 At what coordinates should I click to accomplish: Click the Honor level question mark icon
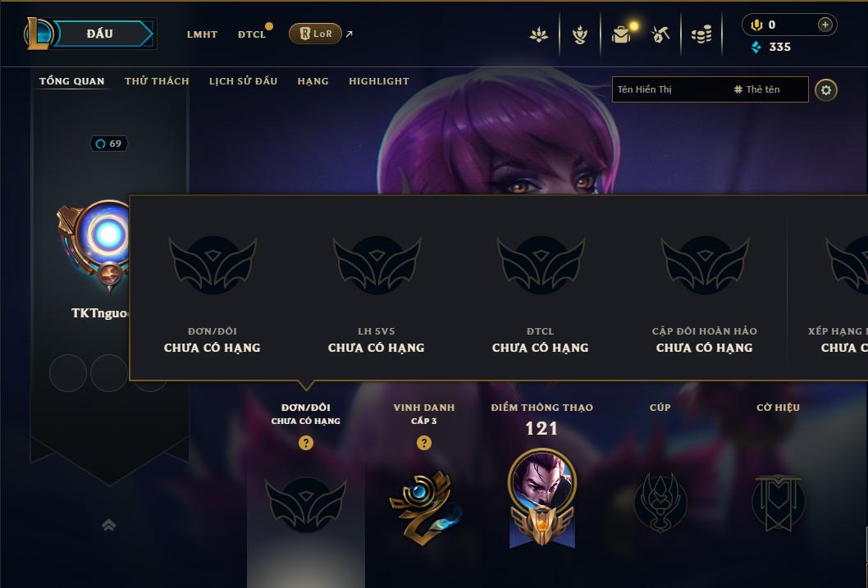424,443
